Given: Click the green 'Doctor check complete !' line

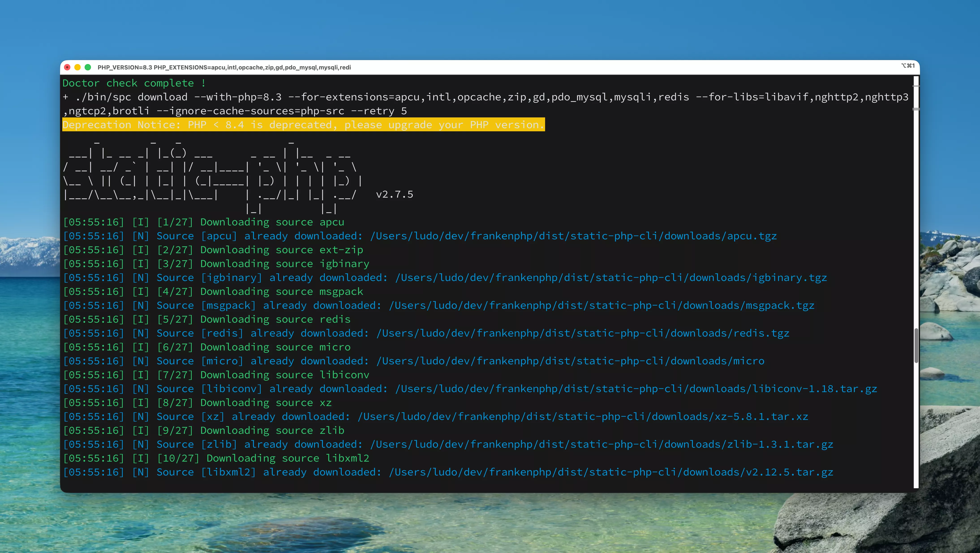Looking at the screenshot, I should coord(134,83).
